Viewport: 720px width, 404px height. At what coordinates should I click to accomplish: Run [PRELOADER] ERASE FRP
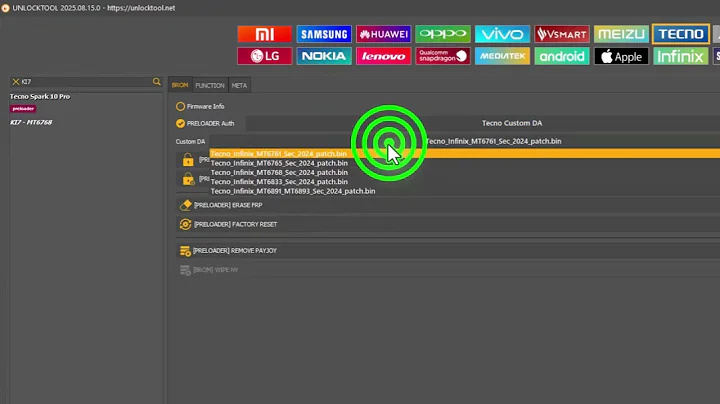point(448,205)
